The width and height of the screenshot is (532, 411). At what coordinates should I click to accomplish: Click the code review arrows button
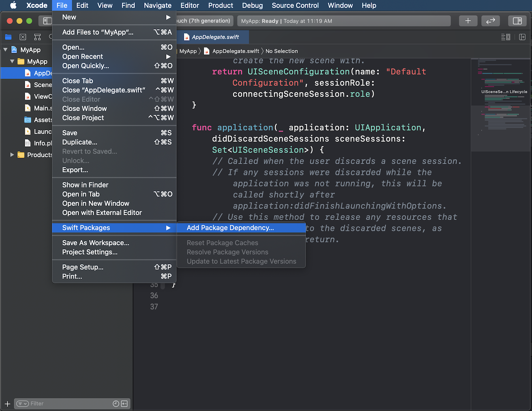pyautogui.click(x=491, y=21)
